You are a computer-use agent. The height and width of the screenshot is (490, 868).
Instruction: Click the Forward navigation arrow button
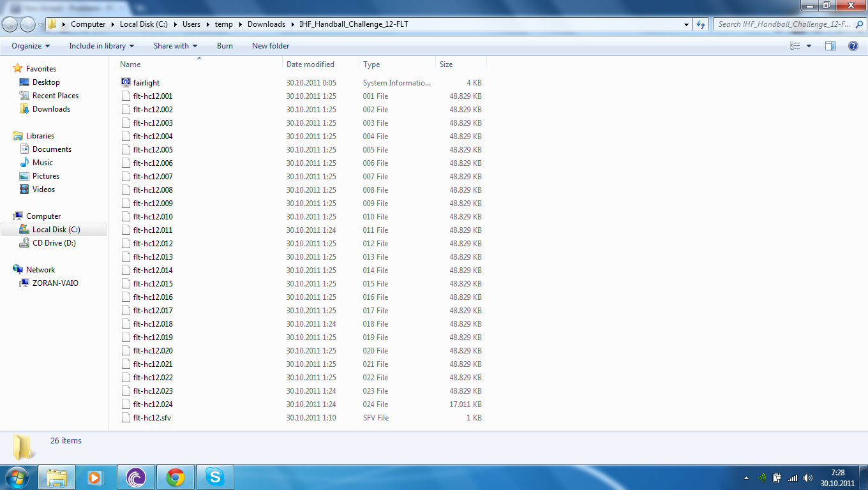point(28,24)
